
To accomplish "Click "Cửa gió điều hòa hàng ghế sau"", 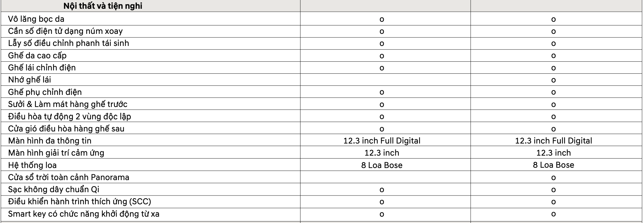I will 66,129.
